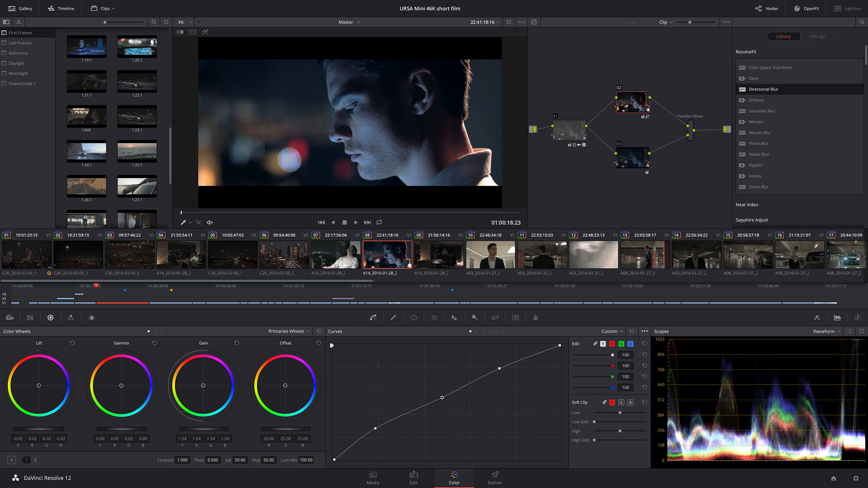Enable the Loop playback toggle

[379, 222]
